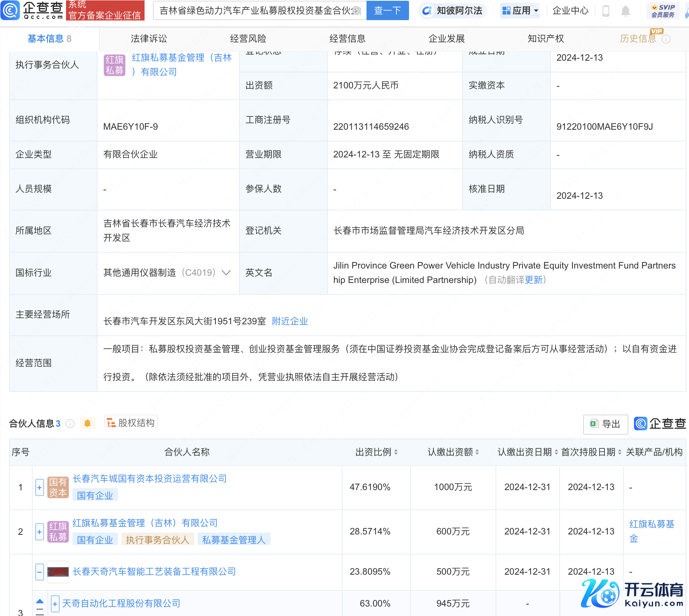Open 附近企业 nearby companies link
Viewport: 689px width, 616px height.
(290, 321)
